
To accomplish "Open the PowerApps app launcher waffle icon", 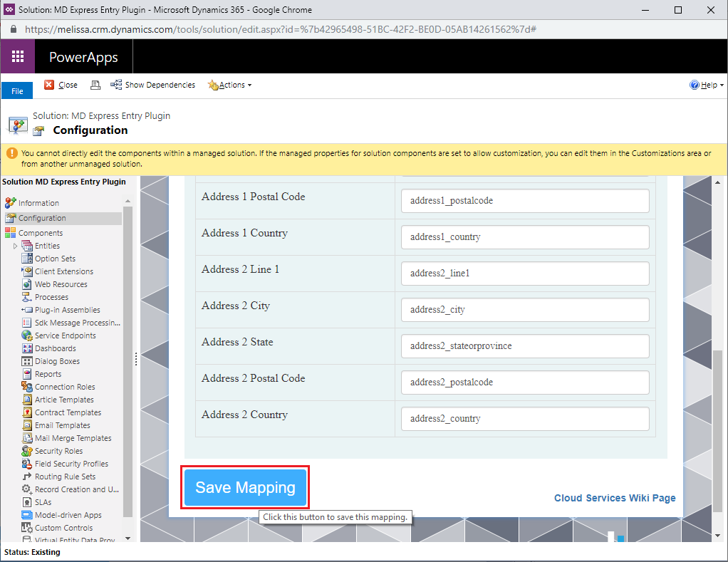I will point(18,57).
